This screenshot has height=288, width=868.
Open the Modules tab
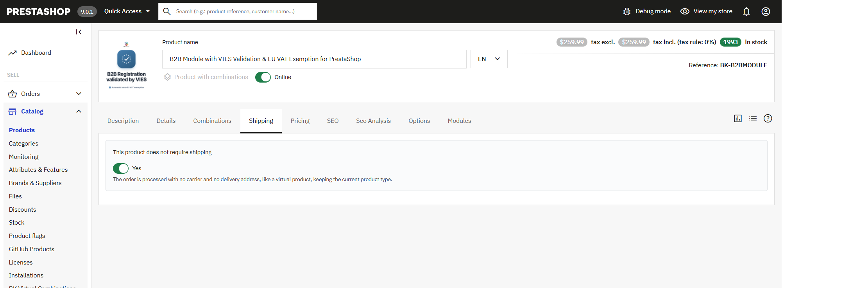(460, 121)
